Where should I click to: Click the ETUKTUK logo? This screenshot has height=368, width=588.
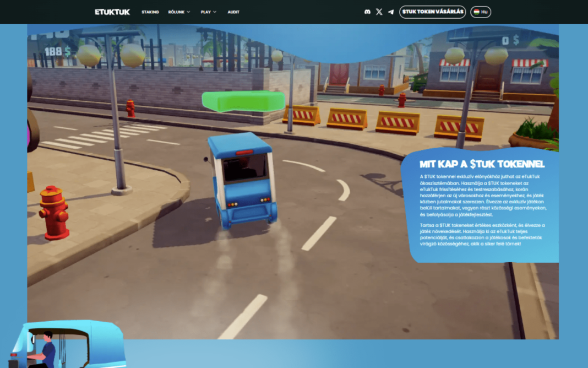click(112, 12)
